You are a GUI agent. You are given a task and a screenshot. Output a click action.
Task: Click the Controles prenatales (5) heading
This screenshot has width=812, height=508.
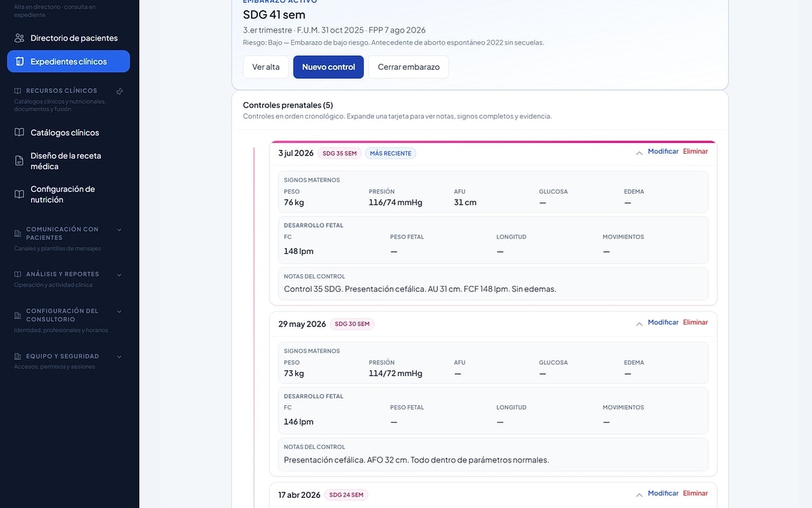pyautogui.click(x=288, y=105)
